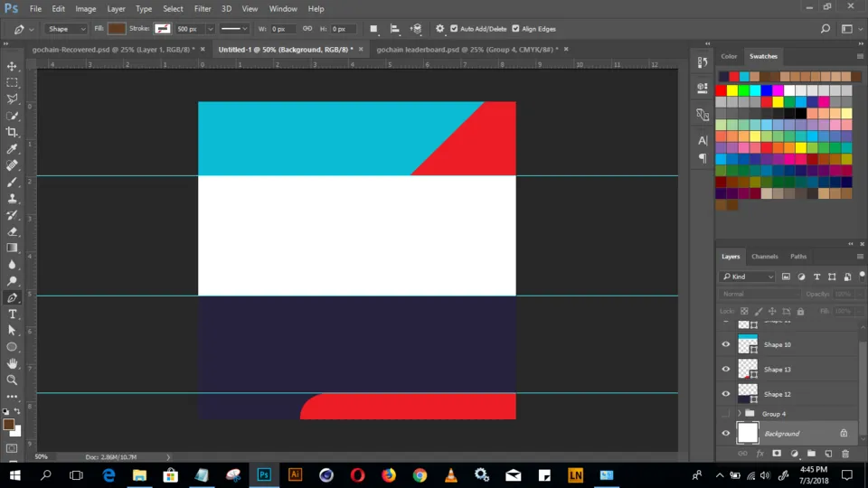Select the Crop tool
This screenshot has height=488, width=868.
coord(12,132)
